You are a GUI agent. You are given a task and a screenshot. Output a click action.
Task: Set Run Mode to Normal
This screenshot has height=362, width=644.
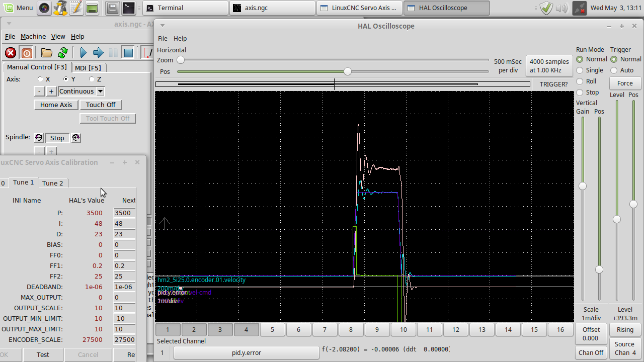click(x=580, y=59)
